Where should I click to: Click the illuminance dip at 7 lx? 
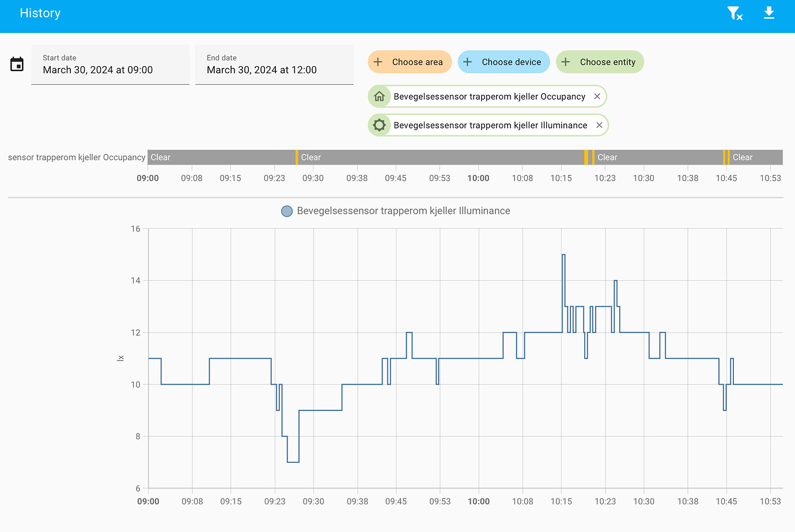(293, 462)
